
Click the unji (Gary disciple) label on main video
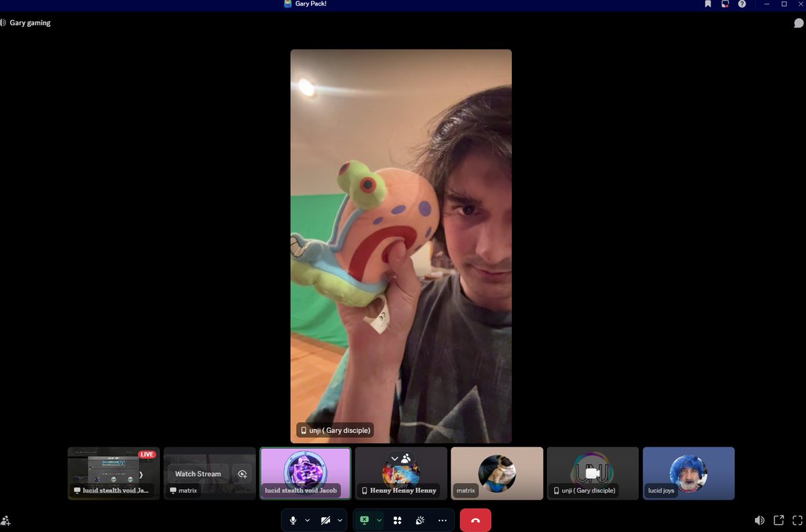(x=334, y=430)
